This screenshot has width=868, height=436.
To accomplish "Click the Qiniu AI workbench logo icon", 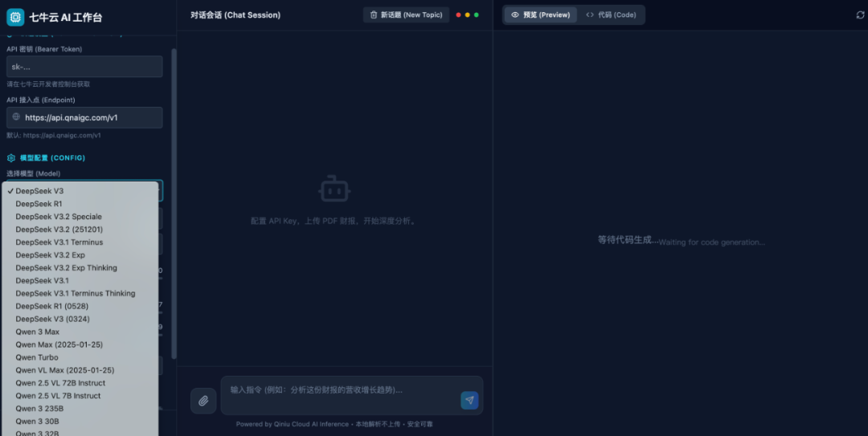I will tap(15, 17).
